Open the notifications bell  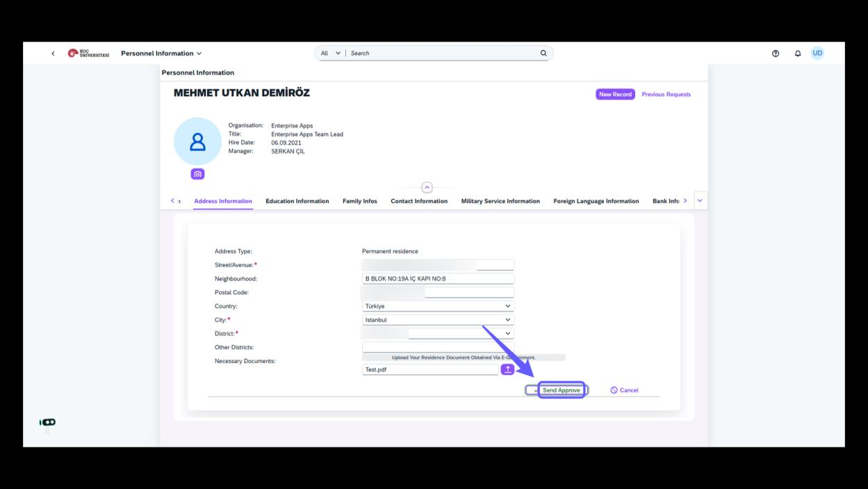[x=797, y=54]
